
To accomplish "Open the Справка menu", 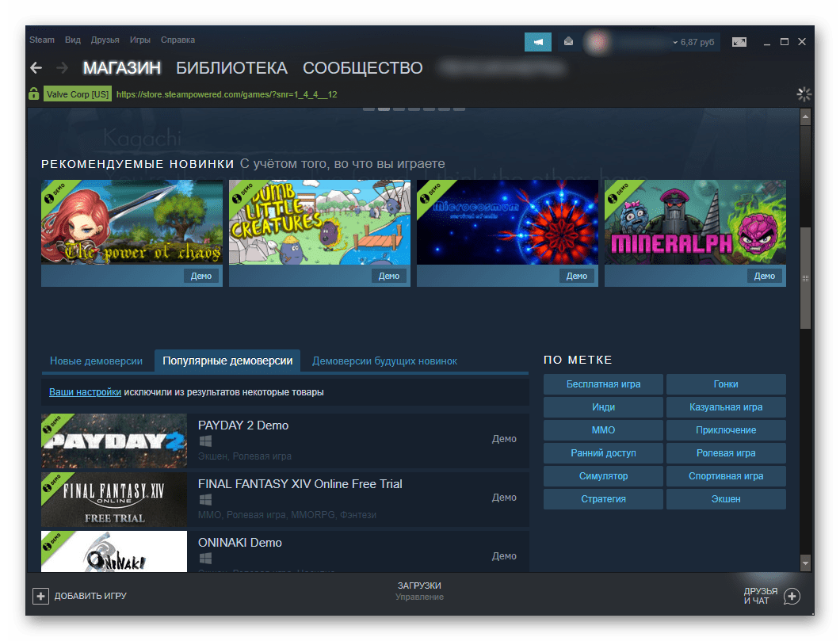I will click(x=178, y=40).
